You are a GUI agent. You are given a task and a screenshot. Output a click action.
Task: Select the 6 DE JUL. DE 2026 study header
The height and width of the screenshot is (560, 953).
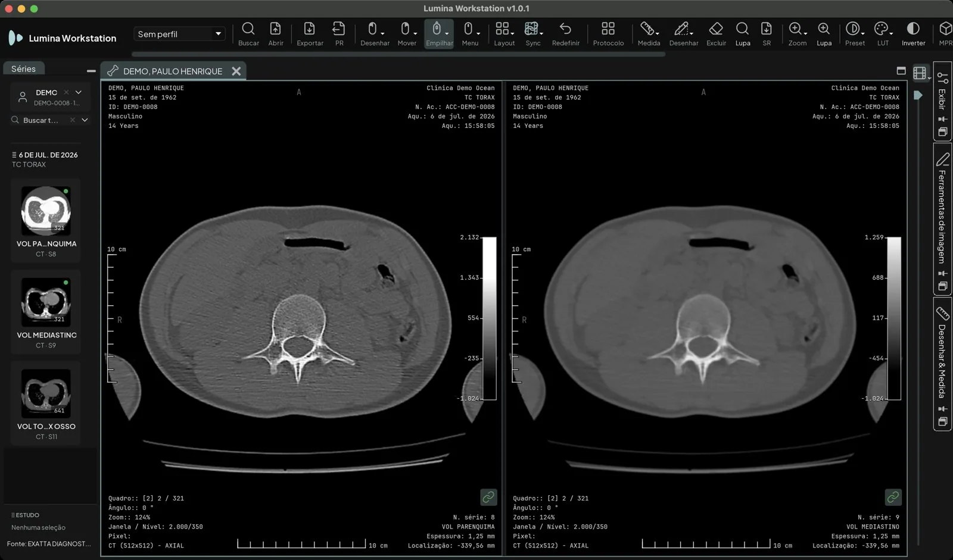coord(45,155)
